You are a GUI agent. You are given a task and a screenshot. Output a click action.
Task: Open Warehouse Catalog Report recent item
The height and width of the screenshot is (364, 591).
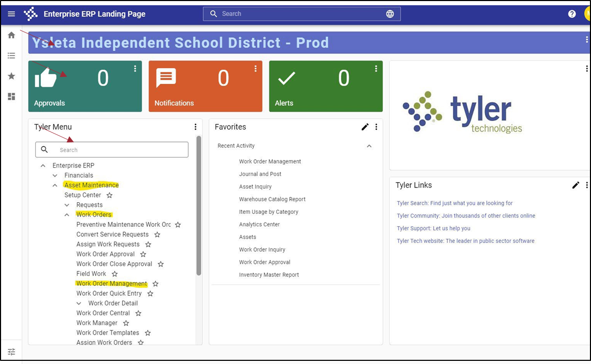[272, 200]
